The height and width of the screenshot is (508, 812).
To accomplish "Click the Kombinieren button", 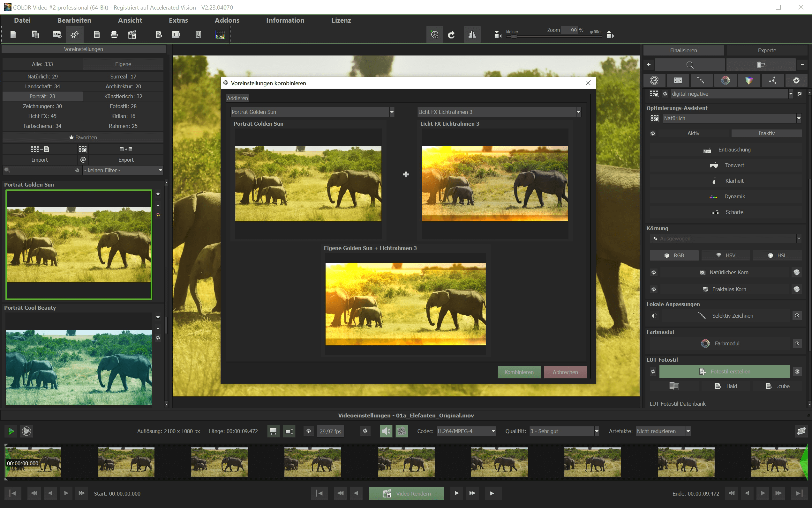I will coord(519,372).
